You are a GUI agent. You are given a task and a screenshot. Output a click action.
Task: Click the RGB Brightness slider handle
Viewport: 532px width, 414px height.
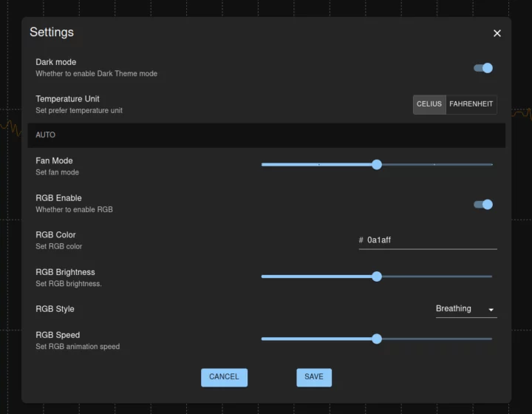click(x=377, y=276)
